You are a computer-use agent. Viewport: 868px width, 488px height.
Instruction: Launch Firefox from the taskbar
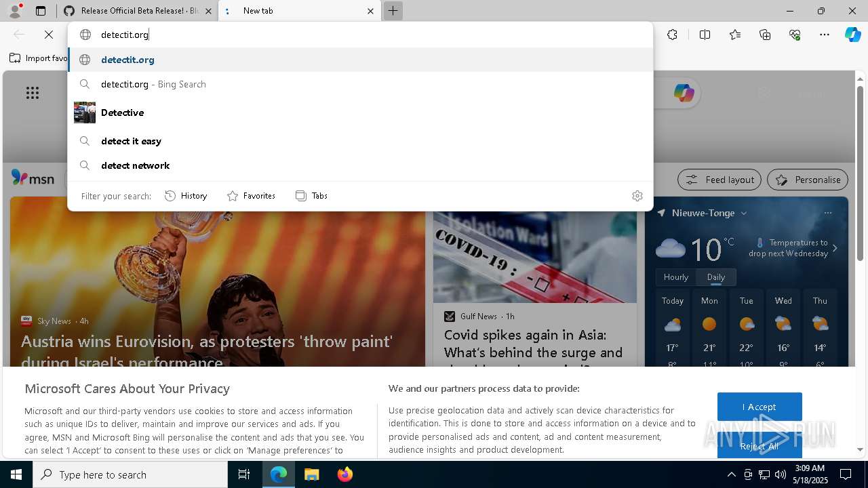pyautogui.click(x=344, y=474)
